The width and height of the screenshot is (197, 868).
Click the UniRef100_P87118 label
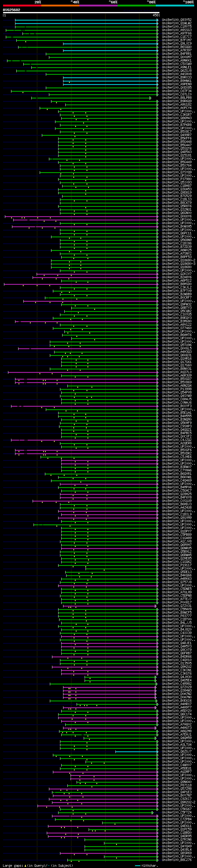(177, 785)
